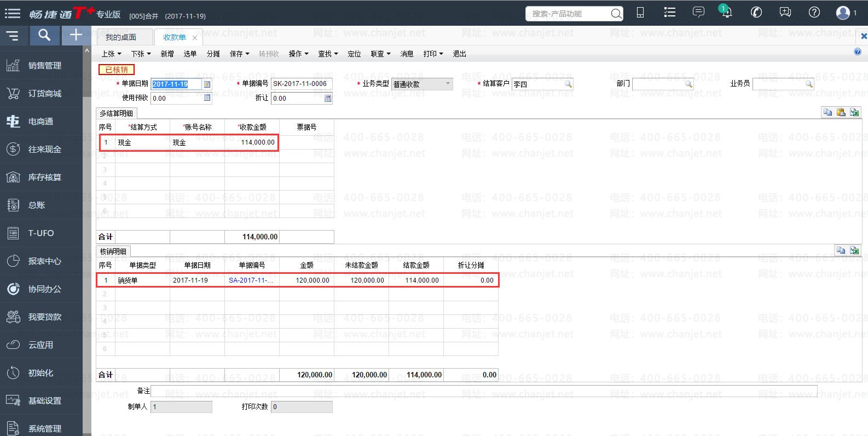Viewport: 868px width, 436px height.
Task: Click the 搜索-产品功能 search box
Action: (x=574, y=14)
